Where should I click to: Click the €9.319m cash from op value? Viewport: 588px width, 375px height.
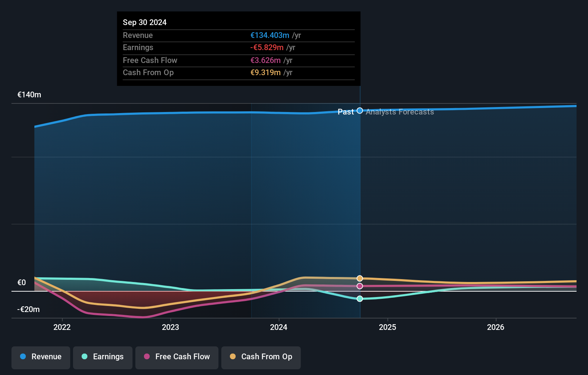(x=265, y=72)
